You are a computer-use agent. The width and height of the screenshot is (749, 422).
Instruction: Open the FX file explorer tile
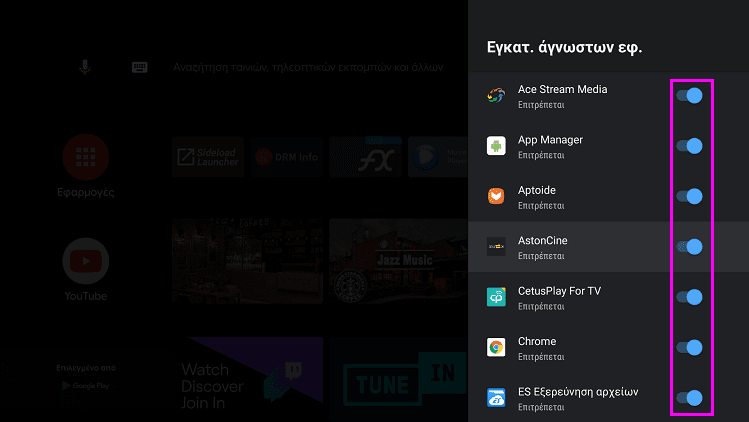click(x=365, y=157)
